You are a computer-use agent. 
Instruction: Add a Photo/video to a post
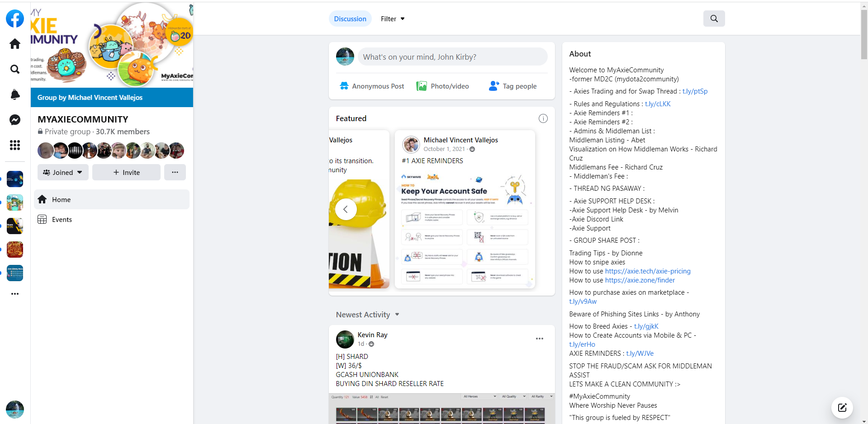pos(443,86)
